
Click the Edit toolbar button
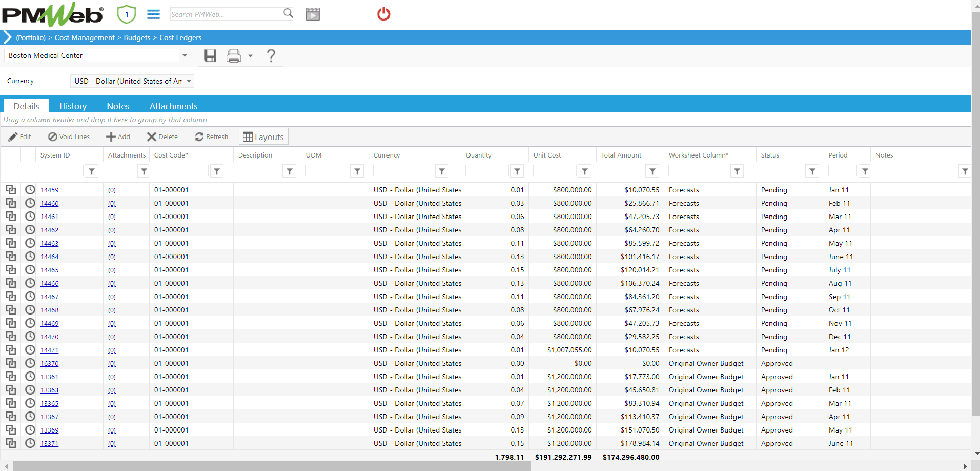coord(20,136)
